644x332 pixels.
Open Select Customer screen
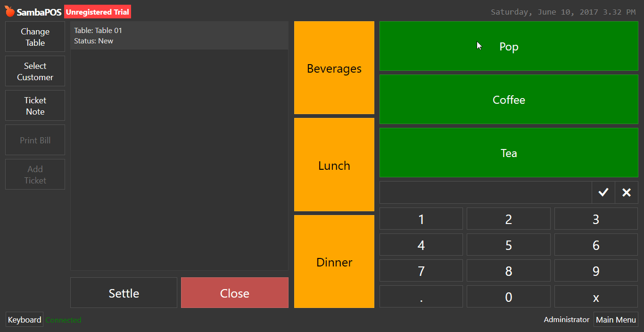(x=35, y=71)
